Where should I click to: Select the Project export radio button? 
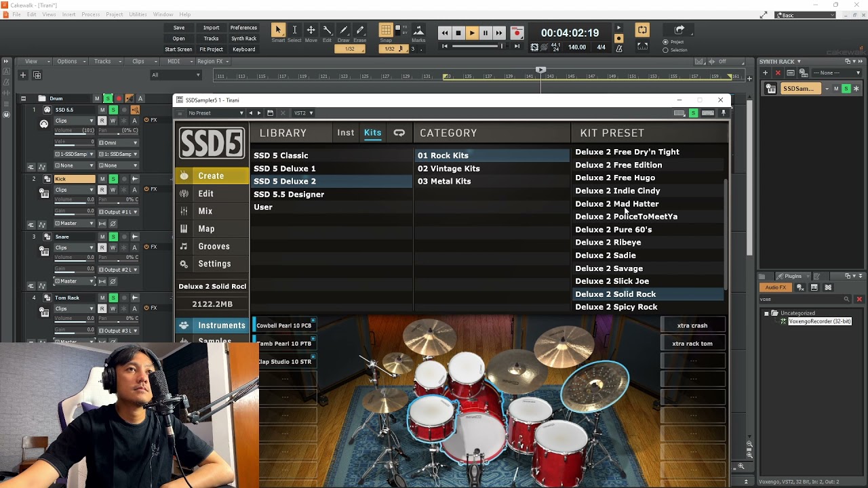click(665, 42)
